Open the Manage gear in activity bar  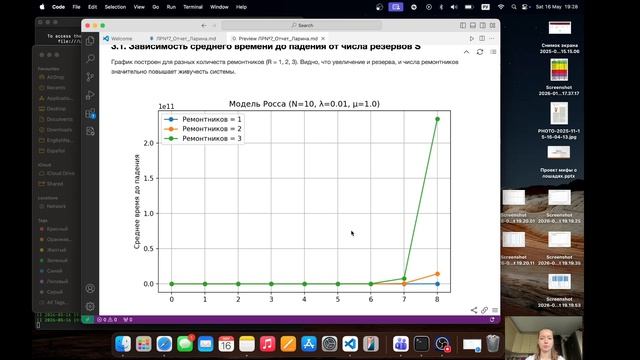(90, 306)
